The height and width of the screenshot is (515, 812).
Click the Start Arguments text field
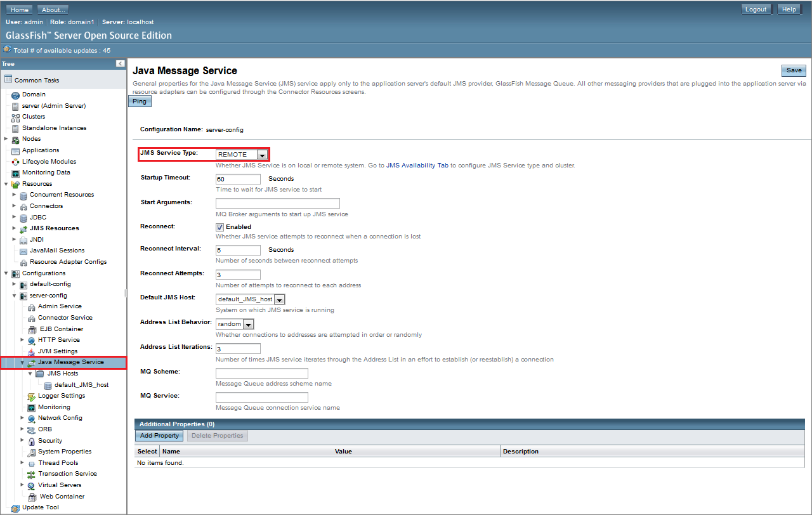click(278, 203)
